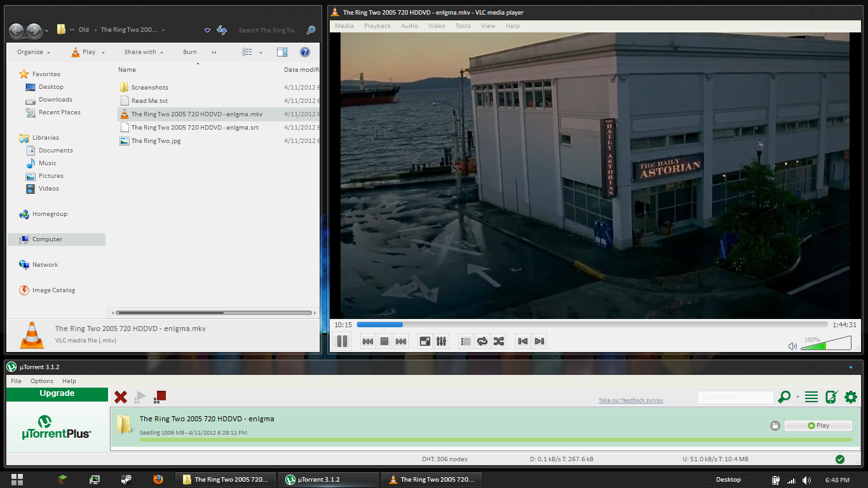
Task: Stop the torrent in uTorrent toolbar
Action: [160, 396]
